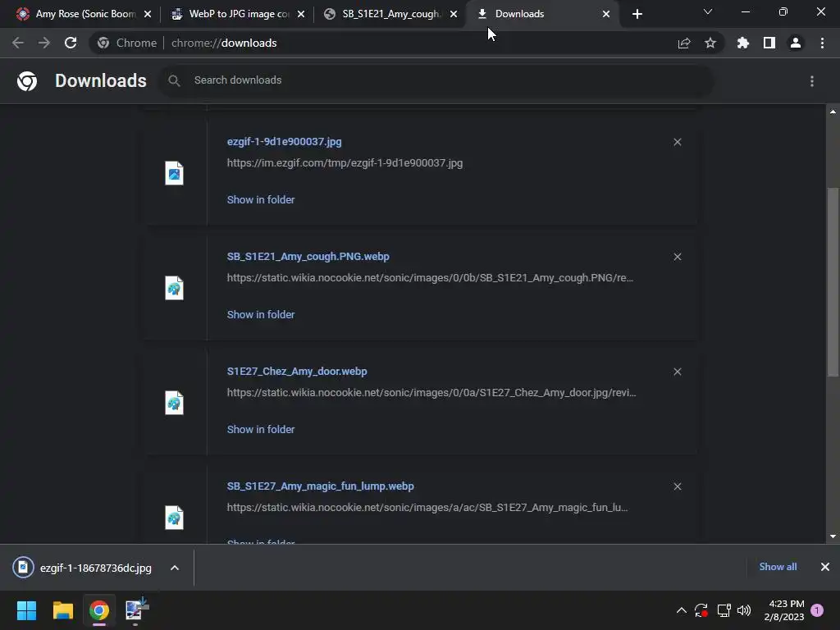Viewport: 840px width, 630px height.
Task: Click file icon of ezgif-1-9d1e900037.jpg
Action: tap(174, 173)
